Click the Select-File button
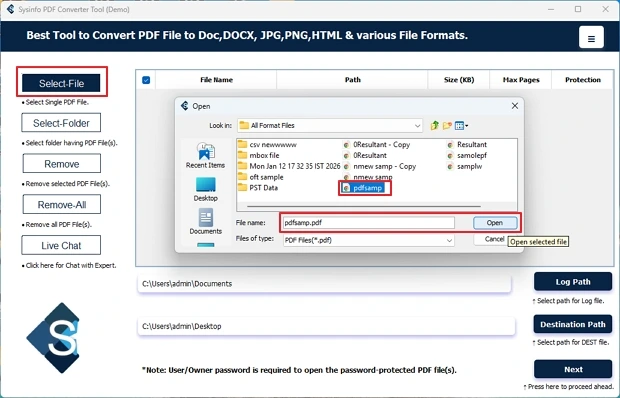 coord(61,83)
